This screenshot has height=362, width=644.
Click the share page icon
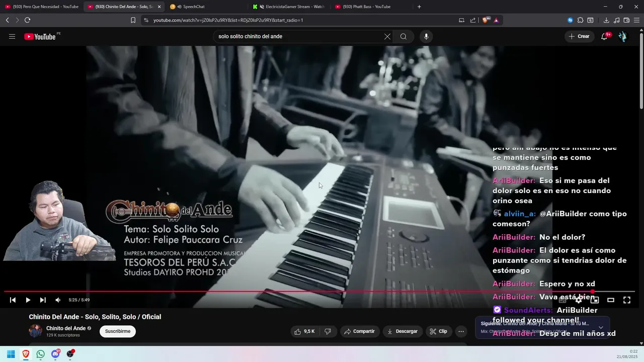click(x=473, y=20)
